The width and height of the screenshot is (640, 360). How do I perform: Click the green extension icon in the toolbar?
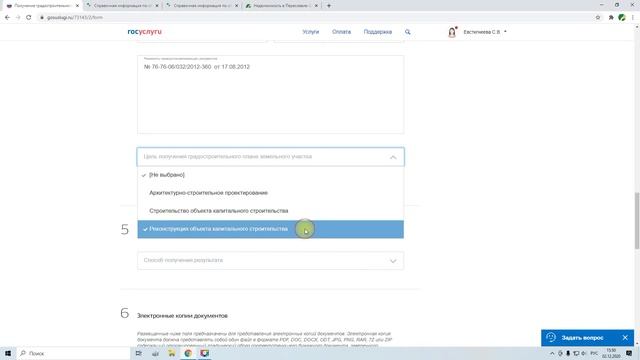(x=622, y=18)
